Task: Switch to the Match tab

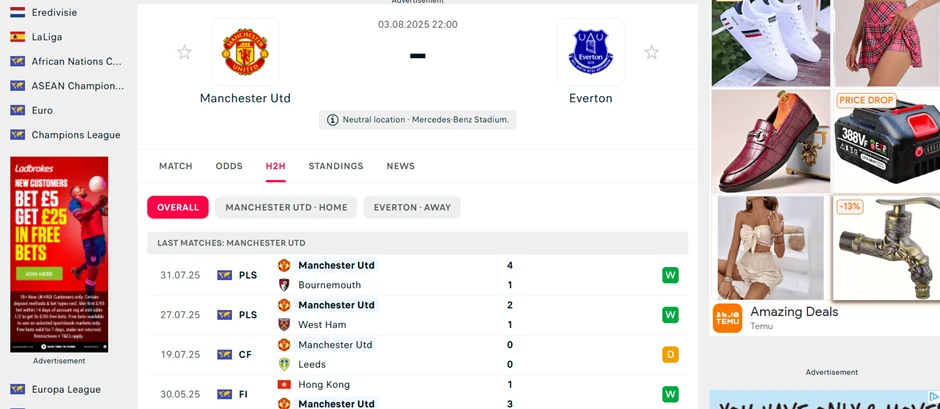Action: tap(175, 166)
